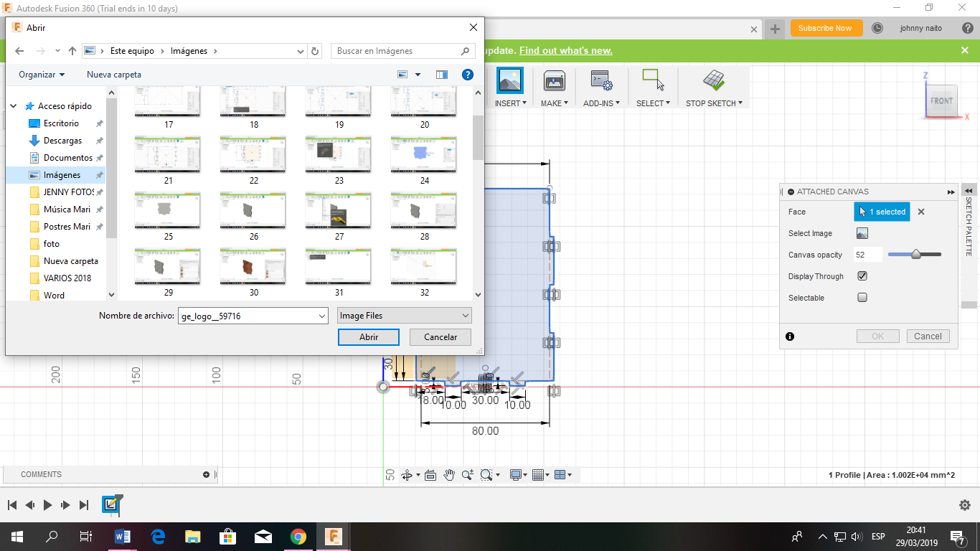Toggle the Selectable checkbox

(862, 298)
